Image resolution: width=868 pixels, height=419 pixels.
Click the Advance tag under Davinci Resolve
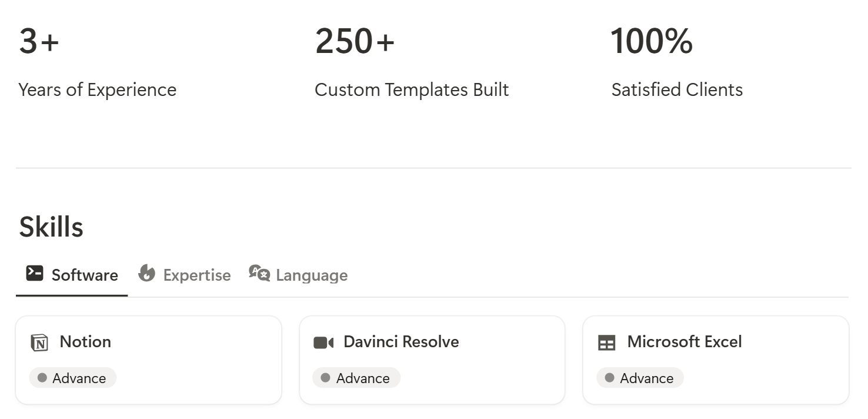pos(356,378)
